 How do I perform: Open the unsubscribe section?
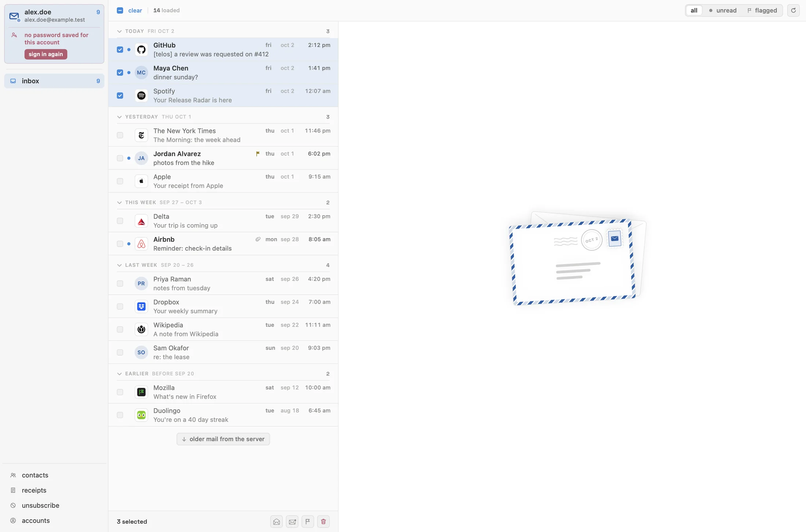point(54,505)
